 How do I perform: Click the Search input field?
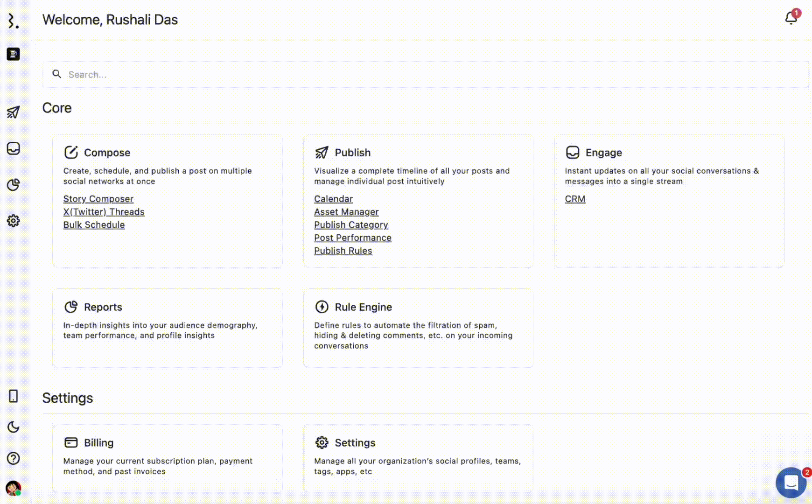(425, 75)
